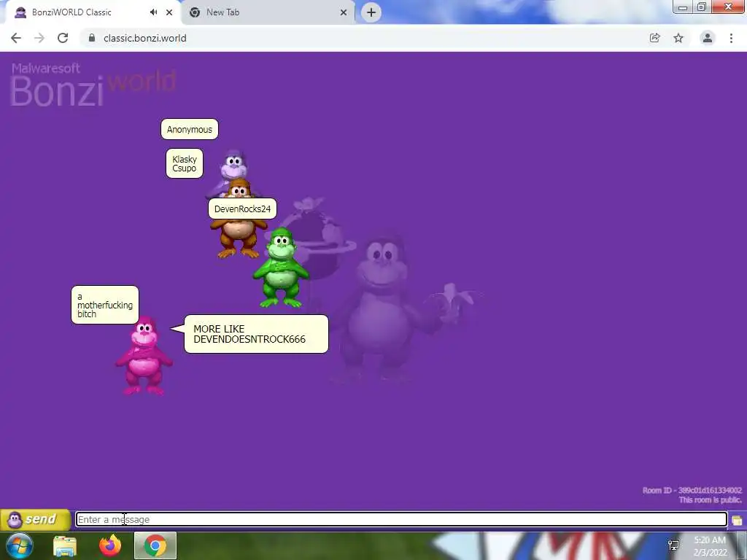Bookmark this page with star icon

[678, 38]
